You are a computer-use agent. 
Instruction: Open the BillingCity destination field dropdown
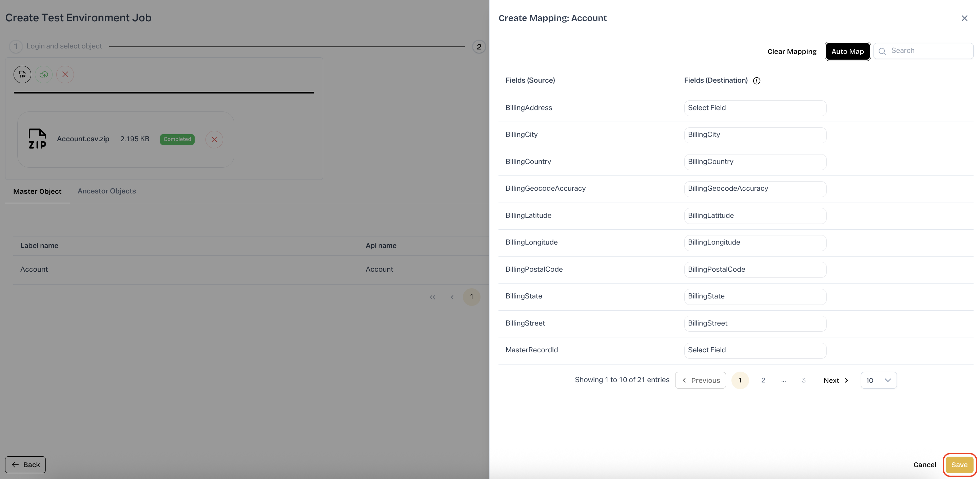(x=755, y=134)
